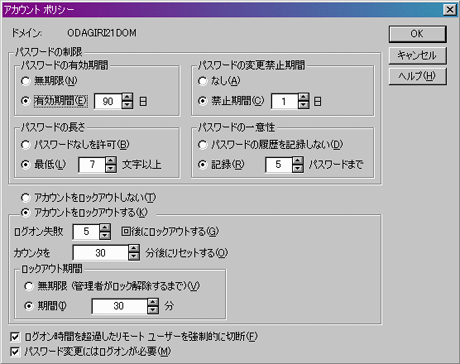The image size is (460, 364).
Task: Decrease the 最低 password length value
Action: pos(111,168)
